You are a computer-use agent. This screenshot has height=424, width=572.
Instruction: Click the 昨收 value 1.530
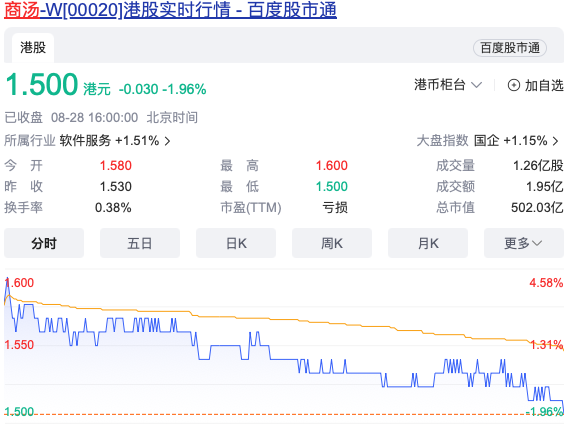(x=116, y=186)
